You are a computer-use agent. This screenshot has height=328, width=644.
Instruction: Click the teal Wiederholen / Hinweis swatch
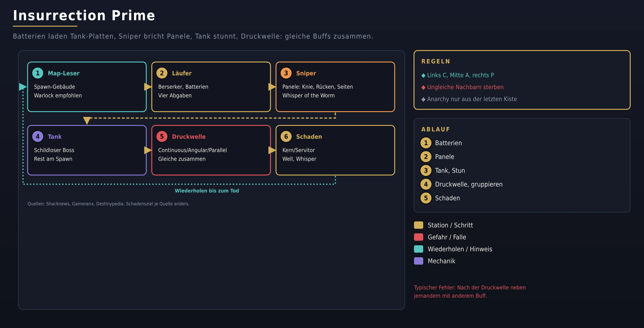tap(419, 249)
